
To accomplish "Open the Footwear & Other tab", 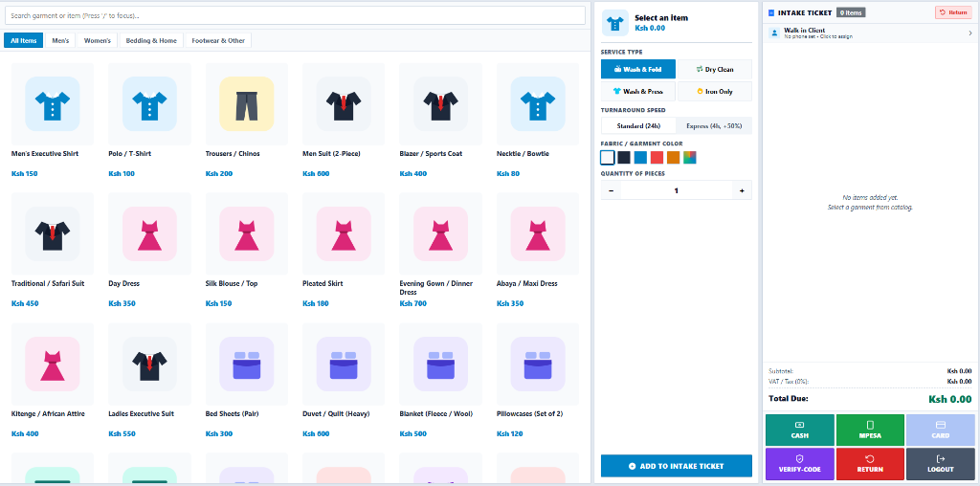I will point(219,40).
